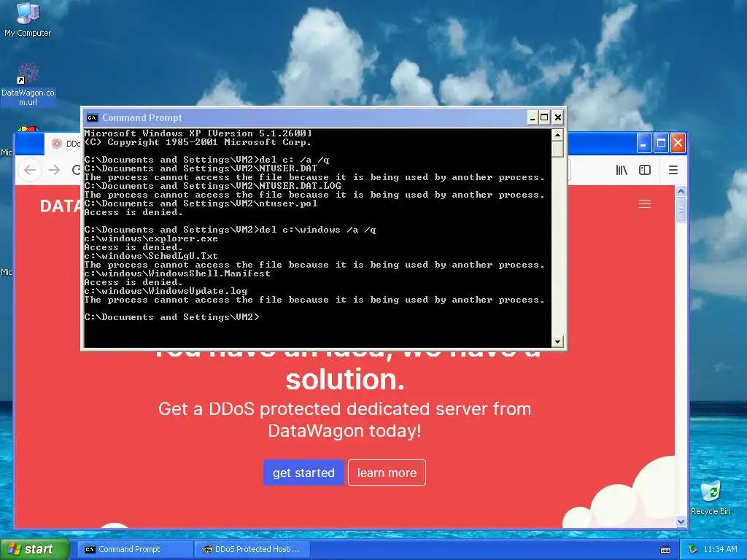Click the 'c:\windows\SchedLgU.Txt' output line
This screenshot has width=747, height=560.
[x=151, y=256]
